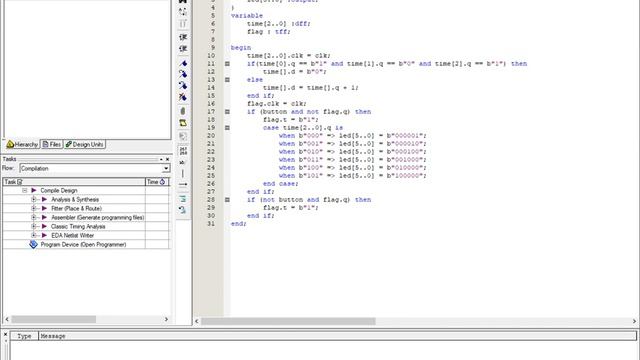Click the code editor horizontal scrollbar thumb
This screenshot has height=360, width=640.
coord(288,321)
